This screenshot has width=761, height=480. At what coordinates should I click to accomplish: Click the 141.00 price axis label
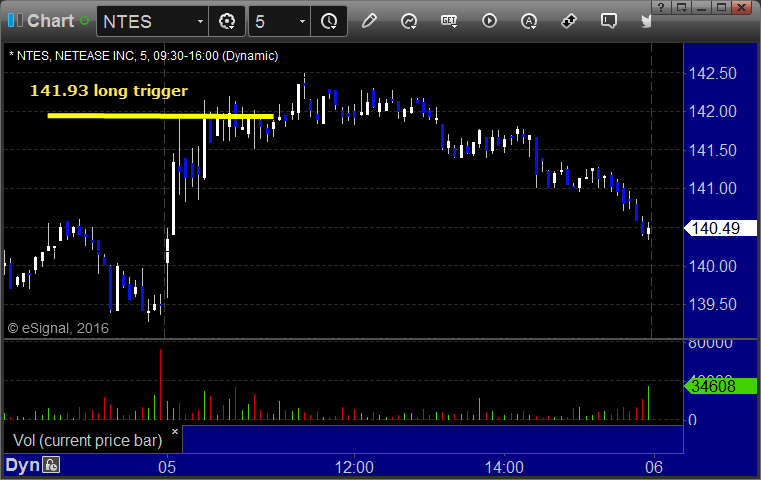click(712, 188)
